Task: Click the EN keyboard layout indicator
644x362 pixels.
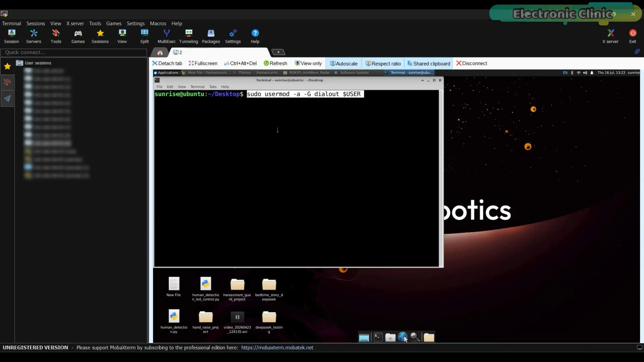Action: (565, 72)
